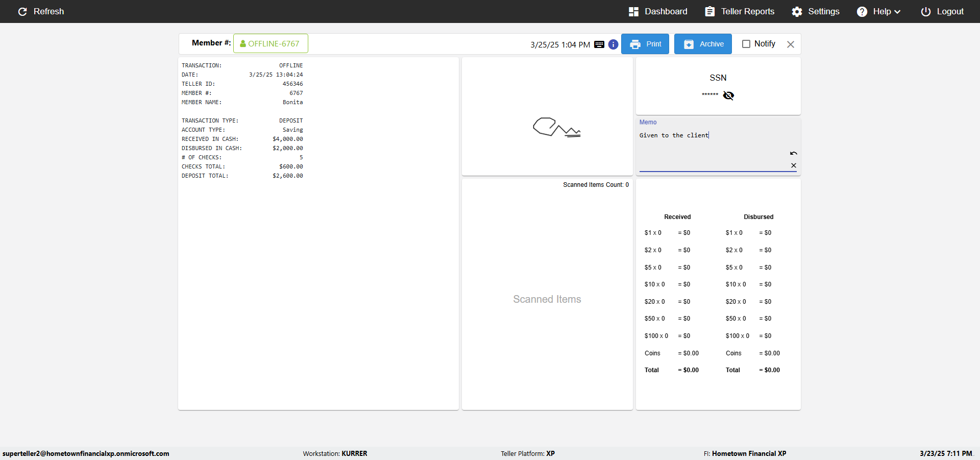This screenshot has width=980, height=460.
Task: Click the Help question mark icon
Action: coord(862,12)
